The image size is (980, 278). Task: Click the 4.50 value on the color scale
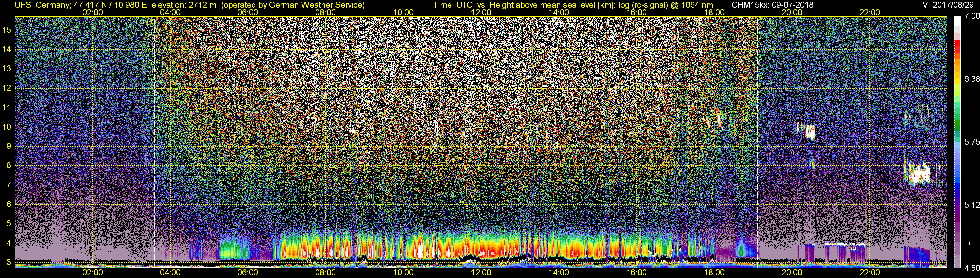[x=972, y=268]
